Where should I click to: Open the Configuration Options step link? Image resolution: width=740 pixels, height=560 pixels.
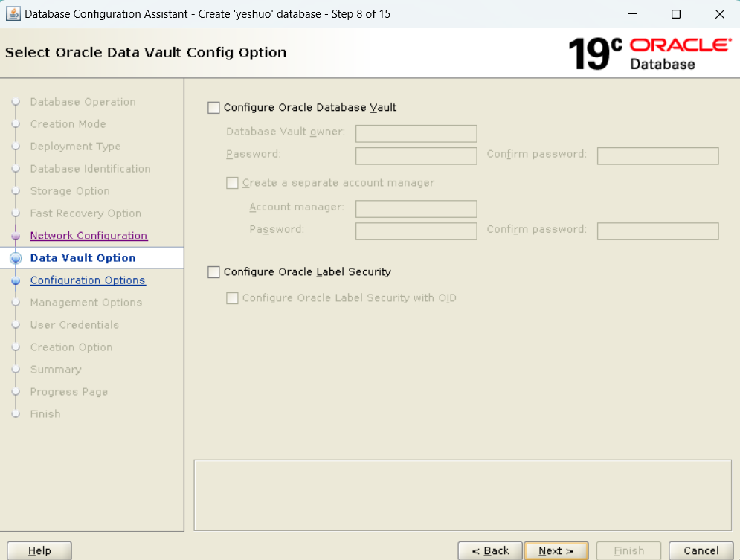click(88, 280)
